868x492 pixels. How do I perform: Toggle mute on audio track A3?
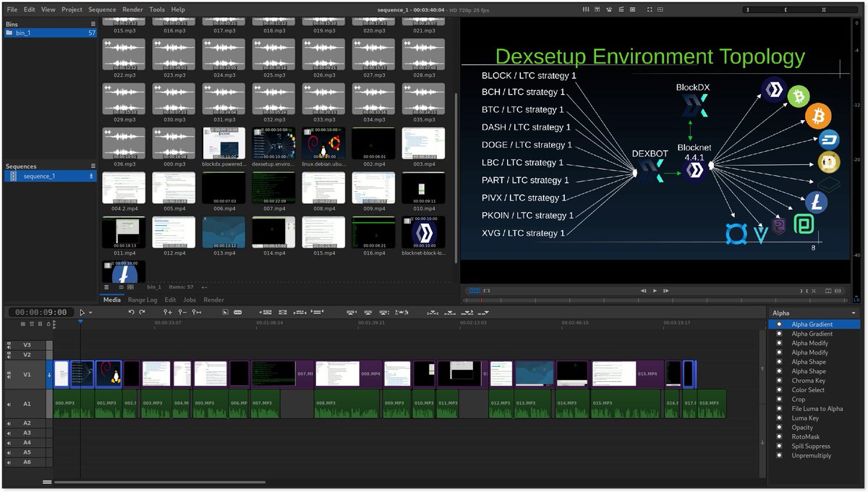(x=9, y=433)
